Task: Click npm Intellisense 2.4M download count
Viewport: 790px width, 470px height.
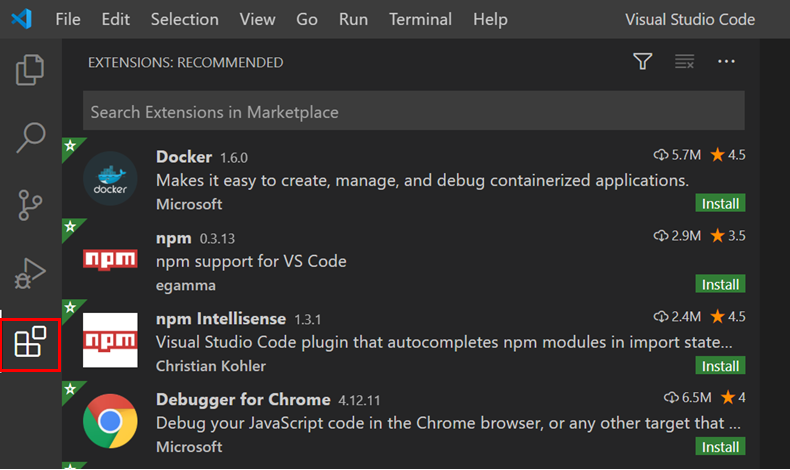Action: [677, 316]
